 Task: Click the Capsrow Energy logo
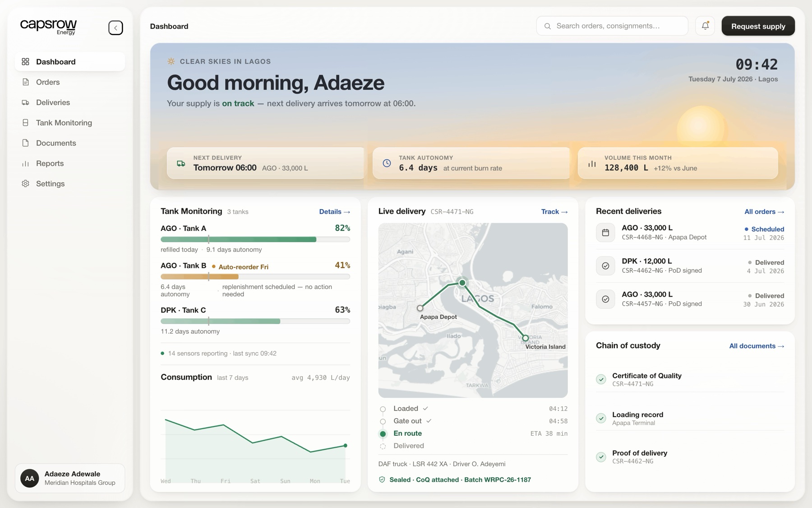coord(49,27)
